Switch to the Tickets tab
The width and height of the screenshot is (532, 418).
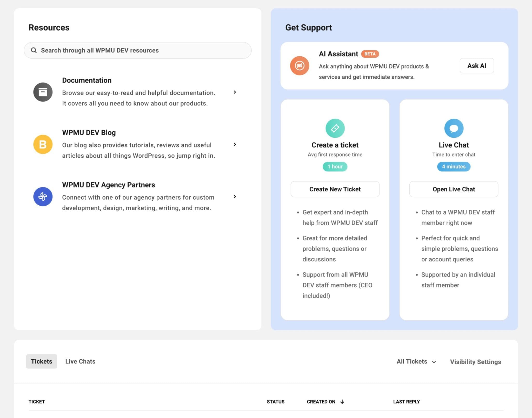[x=41, y=361]
